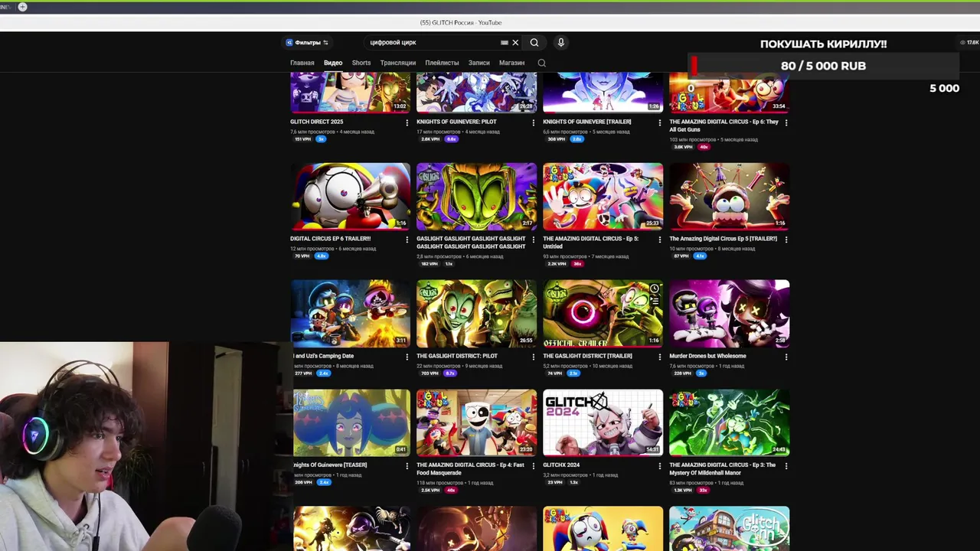The width and height of the screenshot is (980, 551).
Task: Open menu for Murder Drones but Wholesome
Action: (x=786, y=357)
